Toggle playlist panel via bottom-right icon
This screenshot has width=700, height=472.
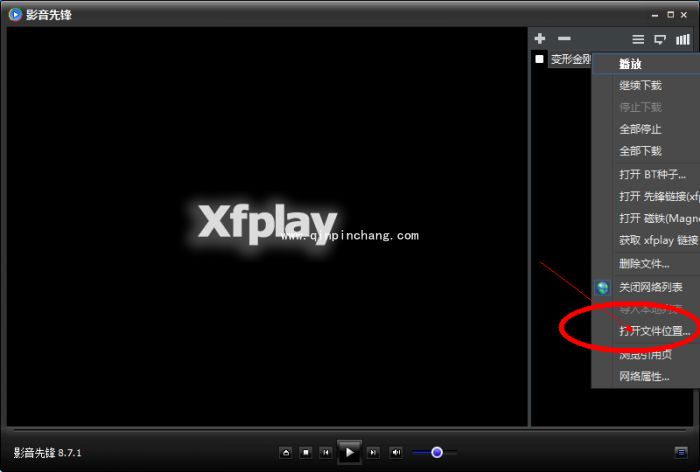(x=681, y=453)
